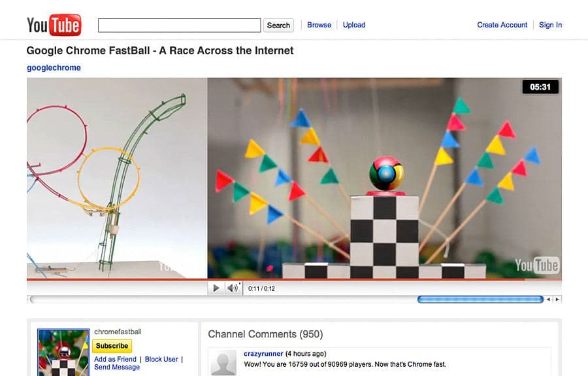588x376 pixels.
Task: Mute the video with the speaker icon
Action: click(x=233, y=288)
